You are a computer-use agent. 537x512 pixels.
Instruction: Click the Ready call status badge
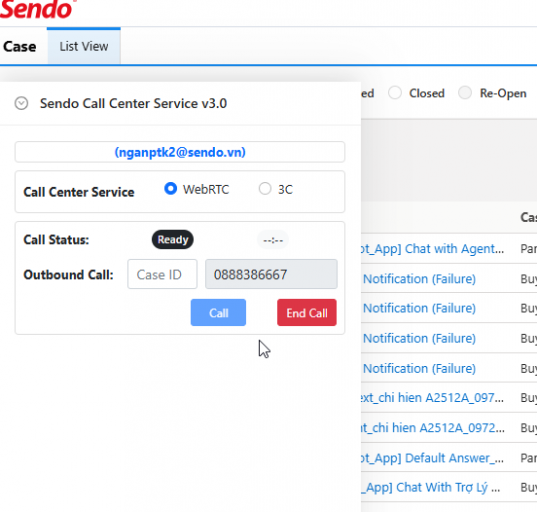point(173,239)
